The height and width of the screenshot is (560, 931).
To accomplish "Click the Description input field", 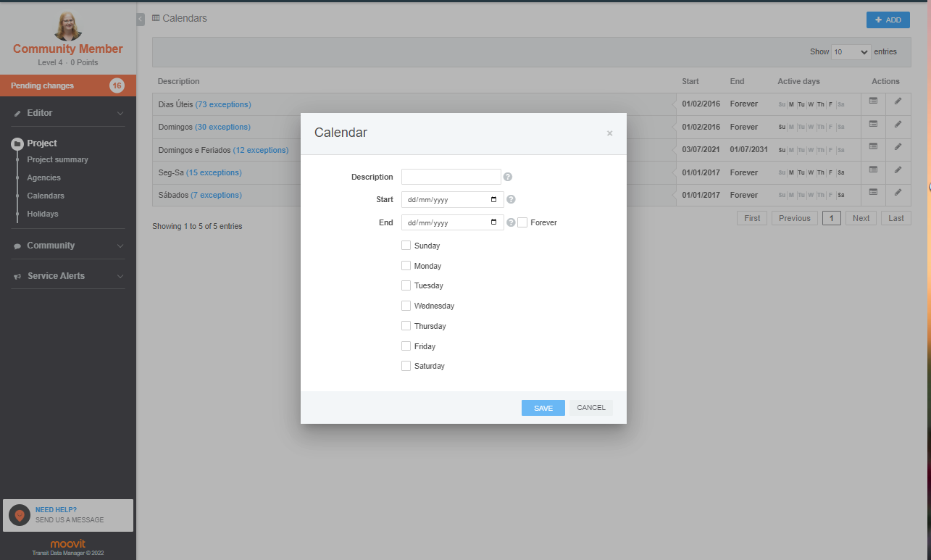I will [451, 177].
